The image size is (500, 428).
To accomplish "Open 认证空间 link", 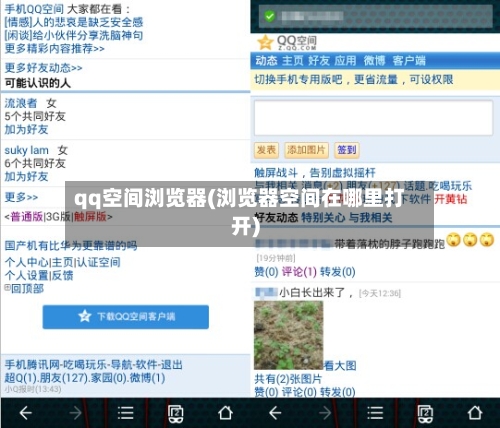I will coord(99,262).
